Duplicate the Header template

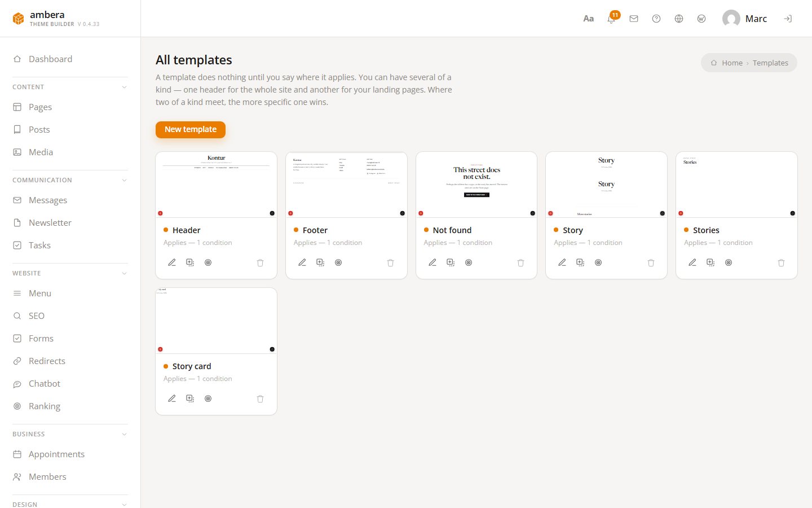tap(190, 262)
